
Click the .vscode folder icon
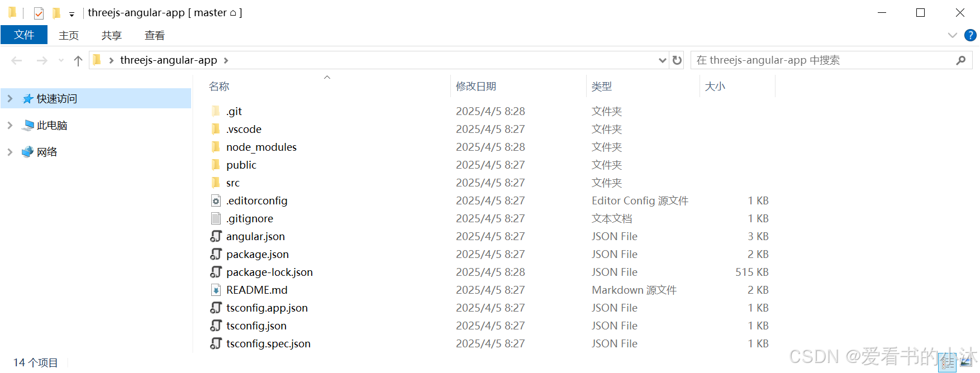tap(216, 129)
